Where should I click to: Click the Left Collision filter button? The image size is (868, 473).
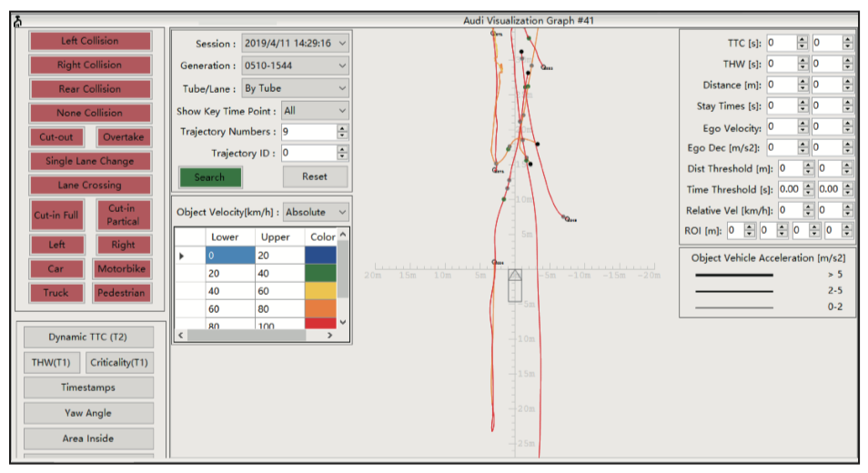(x=90, y=41)
